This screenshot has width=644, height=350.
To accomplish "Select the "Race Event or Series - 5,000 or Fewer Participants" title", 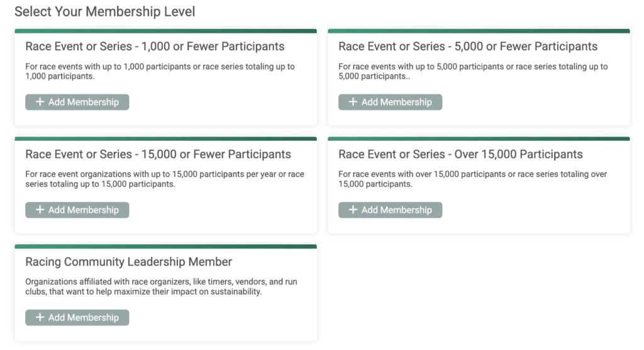I will pos(468,47).
